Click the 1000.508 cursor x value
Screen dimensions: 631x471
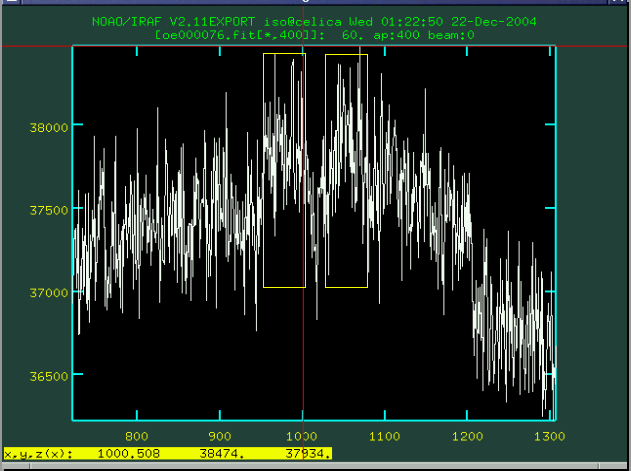pos(129,454)
